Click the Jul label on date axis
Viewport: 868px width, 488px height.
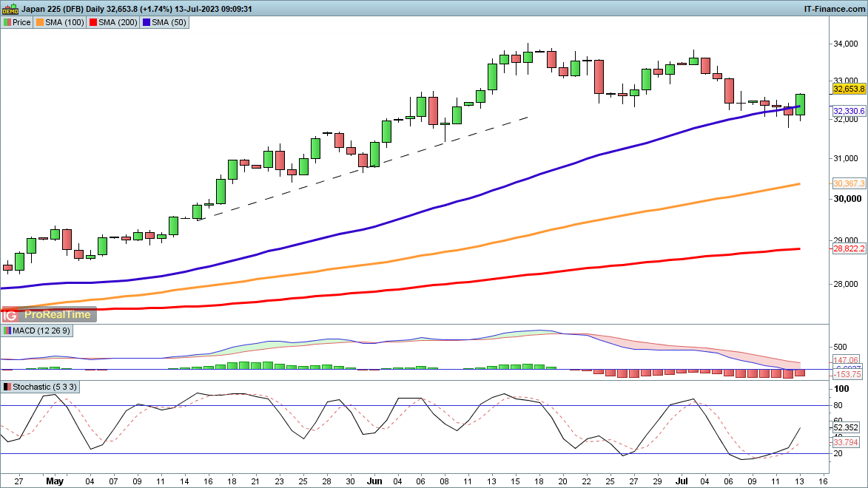tap(682, 481)
